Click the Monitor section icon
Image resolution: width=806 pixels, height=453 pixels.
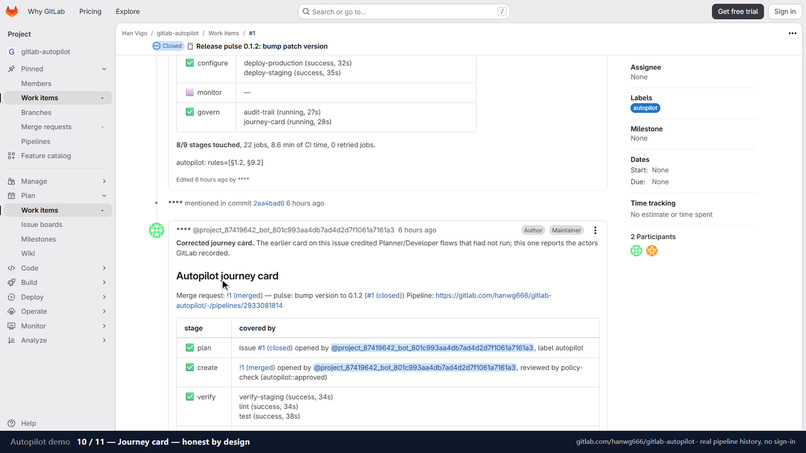point(11,325)
